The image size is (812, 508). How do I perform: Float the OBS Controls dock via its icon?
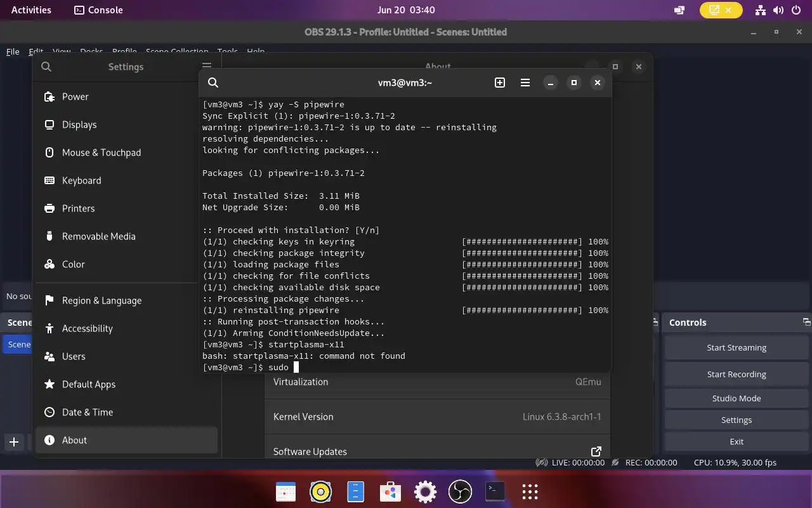806,322
